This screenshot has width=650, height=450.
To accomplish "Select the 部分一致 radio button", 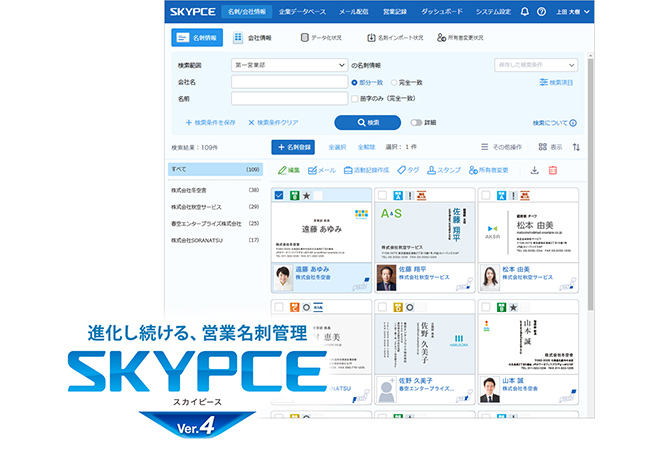I will pos(354,82).
